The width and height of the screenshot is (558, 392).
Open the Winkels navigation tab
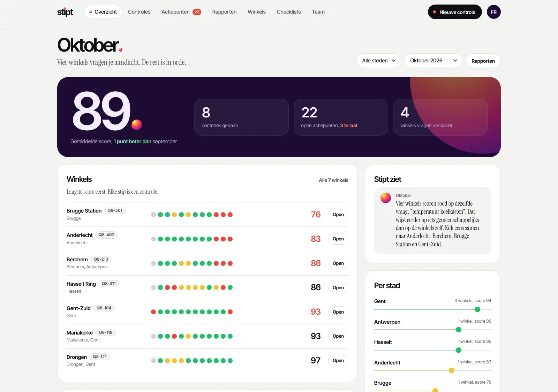[x=257, y=12]
